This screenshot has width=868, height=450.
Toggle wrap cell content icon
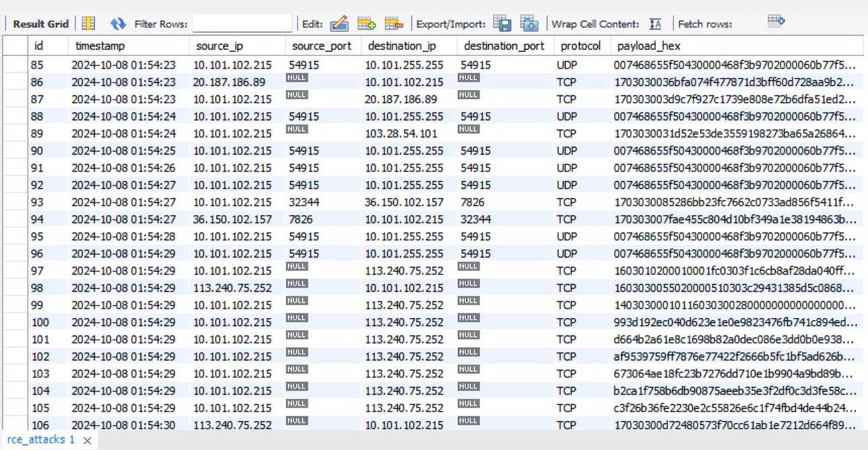(x=655, y=24)
